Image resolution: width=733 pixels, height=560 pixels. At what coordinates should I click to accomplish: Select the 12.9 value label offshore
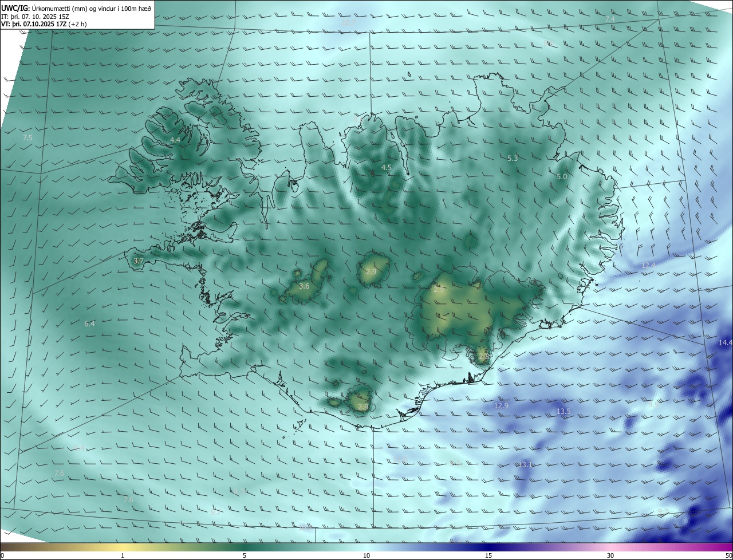point(501,406)
